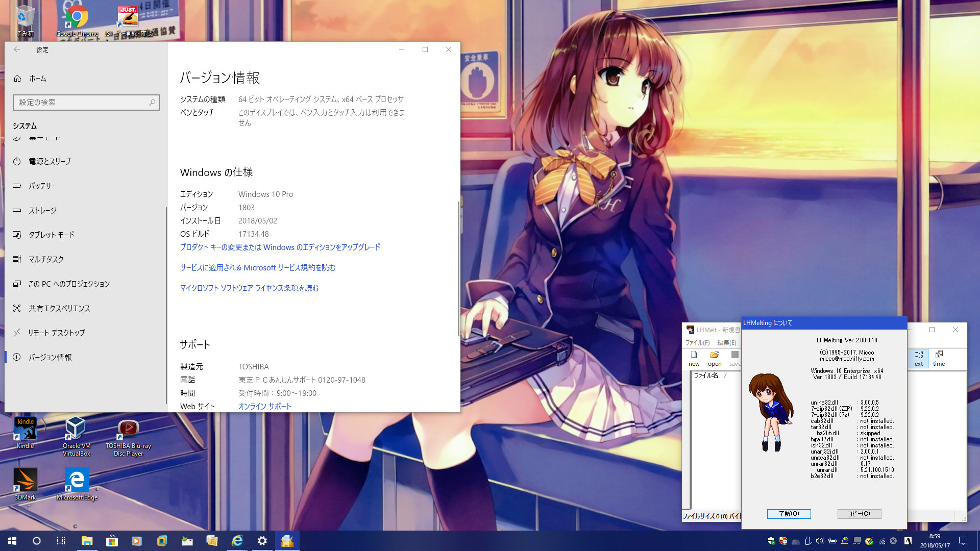This screenshot has width=980, height=551.
Task: Click the new toolbar icon in LHMelt
Action: point(694,359)
